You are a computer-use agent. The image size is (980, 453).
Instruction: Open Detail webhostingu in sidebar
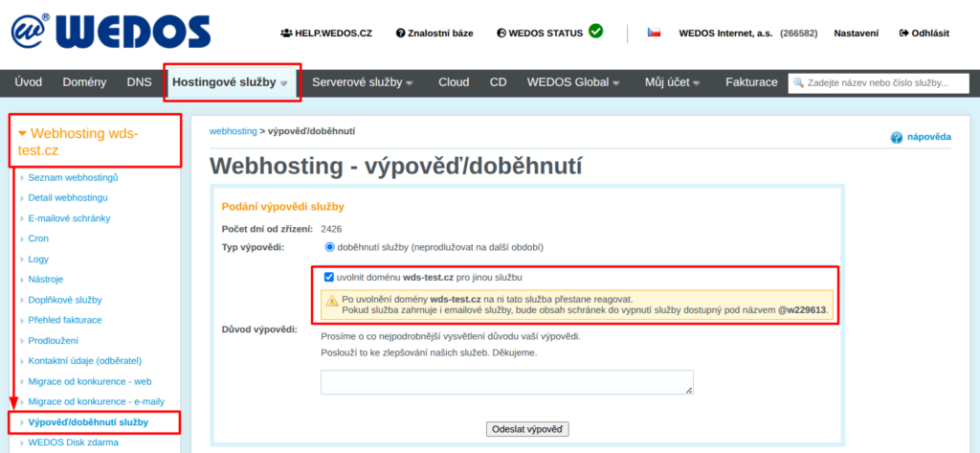68,197
